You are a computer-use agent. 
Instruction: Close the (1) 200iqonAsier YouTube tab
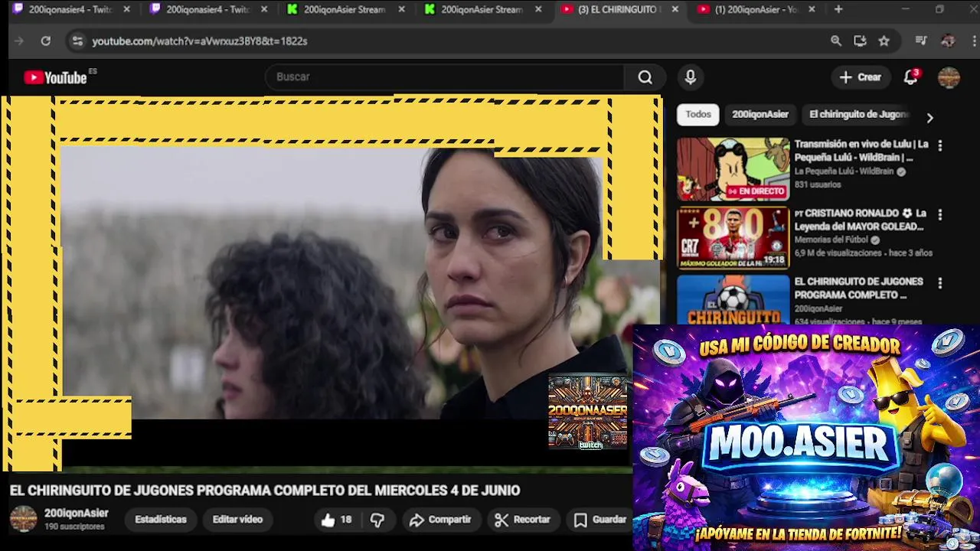(x=812, y=9)
